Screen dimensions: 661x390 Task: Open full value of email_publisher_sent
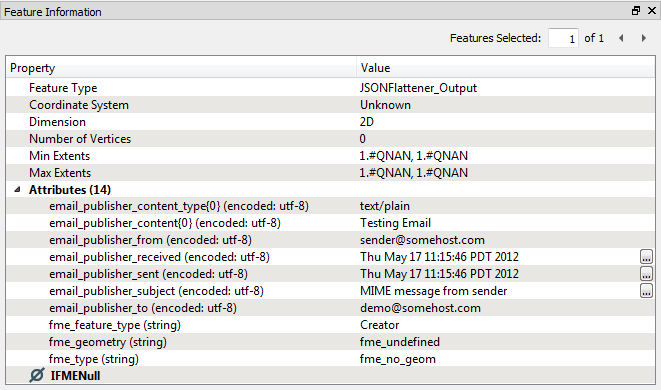tap(646, 274)
